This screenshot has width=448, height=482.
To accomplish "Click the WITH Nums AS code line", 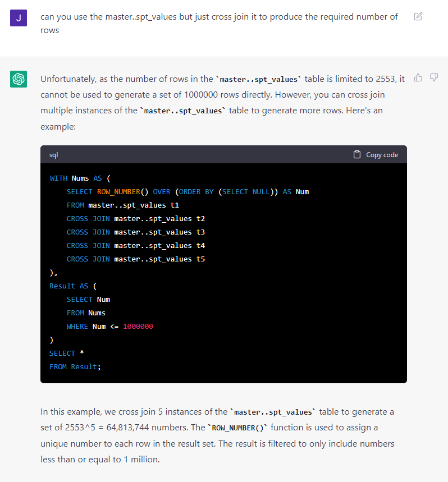I will (x=80, y=178).
